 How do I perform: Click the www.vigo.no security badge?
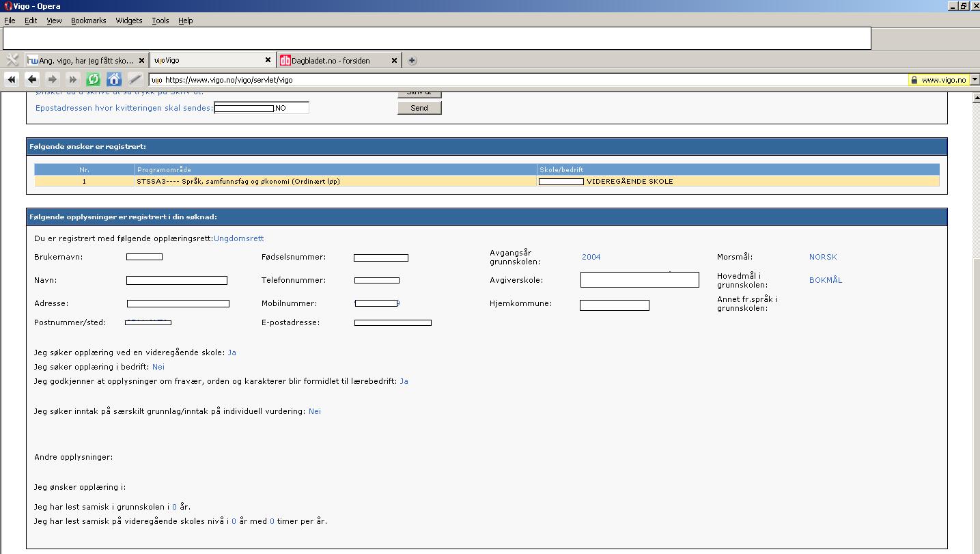click(x=938, y=80)
